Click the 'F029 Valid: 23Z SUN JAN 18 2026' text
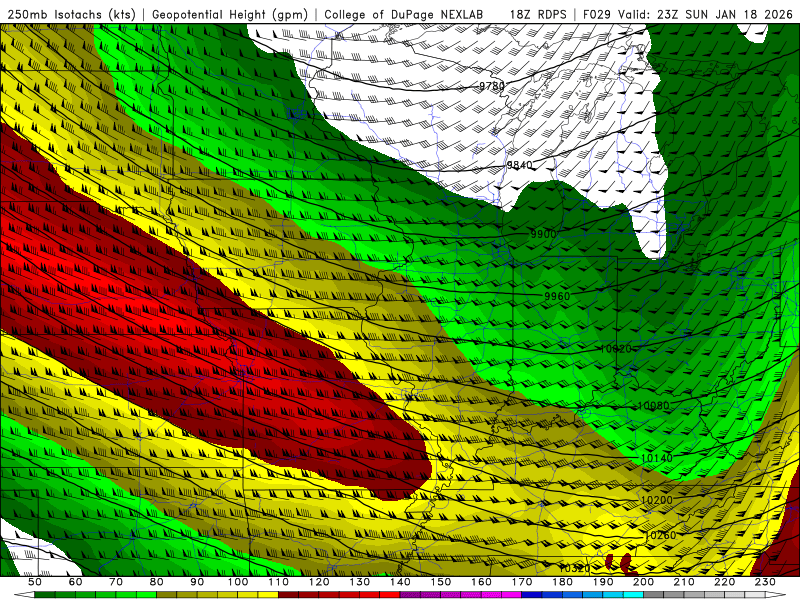 coord(688,15)
